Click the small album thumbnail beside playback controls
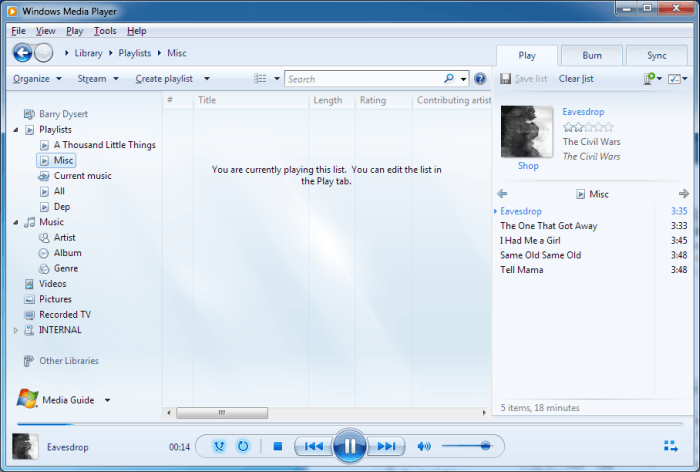 (25, 447)
